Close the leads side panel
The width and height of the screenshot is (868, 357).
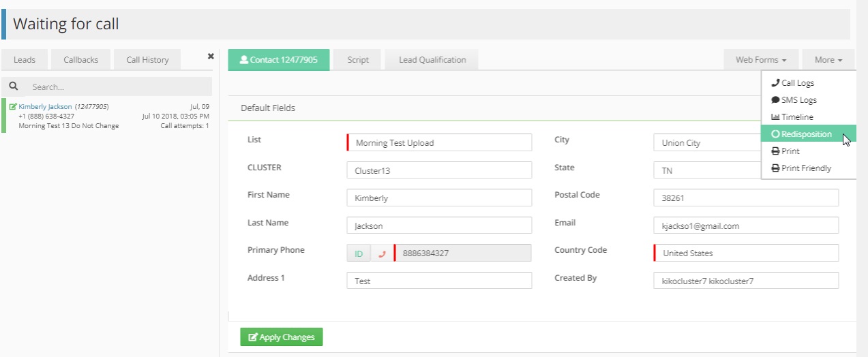click(211, 57)
